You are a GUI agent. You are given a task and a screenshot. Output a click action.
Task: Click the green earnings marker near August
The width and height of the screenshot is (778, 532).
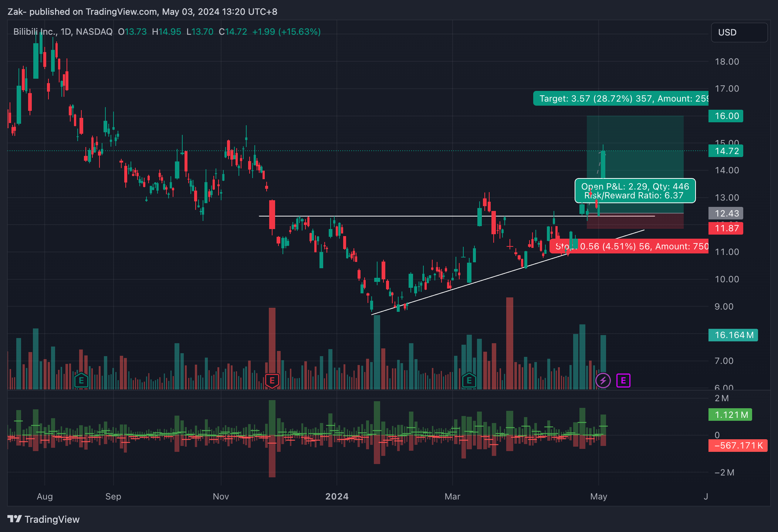pyautogui.click(x=81, y=380)
